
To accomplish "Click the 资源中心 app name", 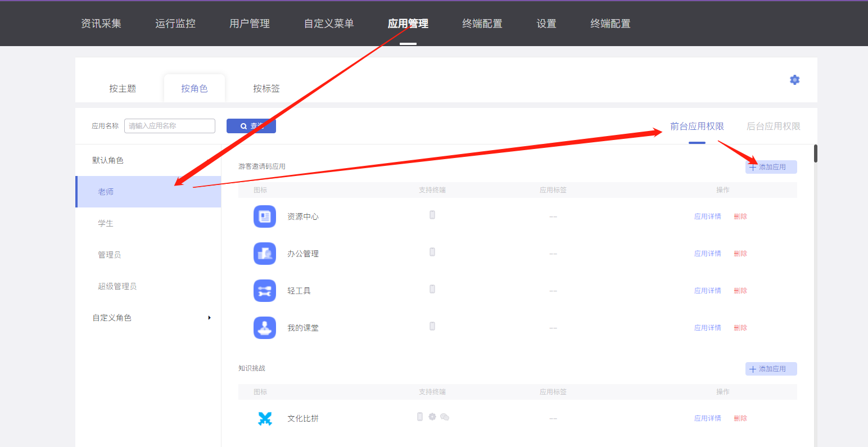I will click(303, 216).
